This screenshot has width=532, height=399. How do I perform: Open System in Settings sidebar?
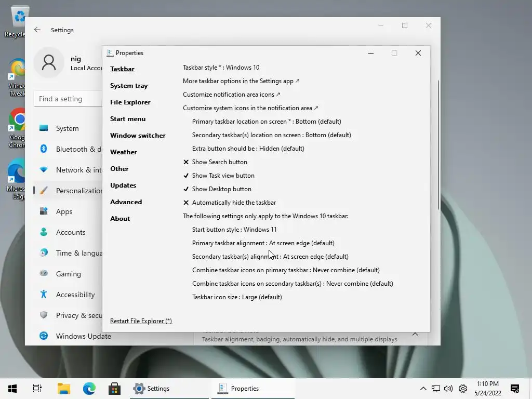[68, 128]
